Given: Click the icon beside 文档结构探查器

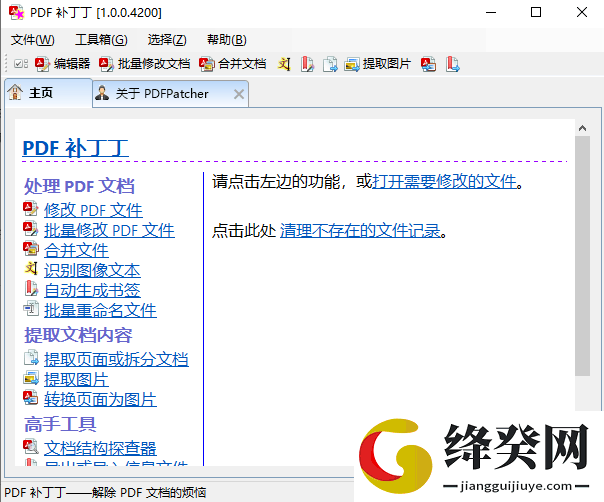Looking at the screenshot, I should 31,447.
